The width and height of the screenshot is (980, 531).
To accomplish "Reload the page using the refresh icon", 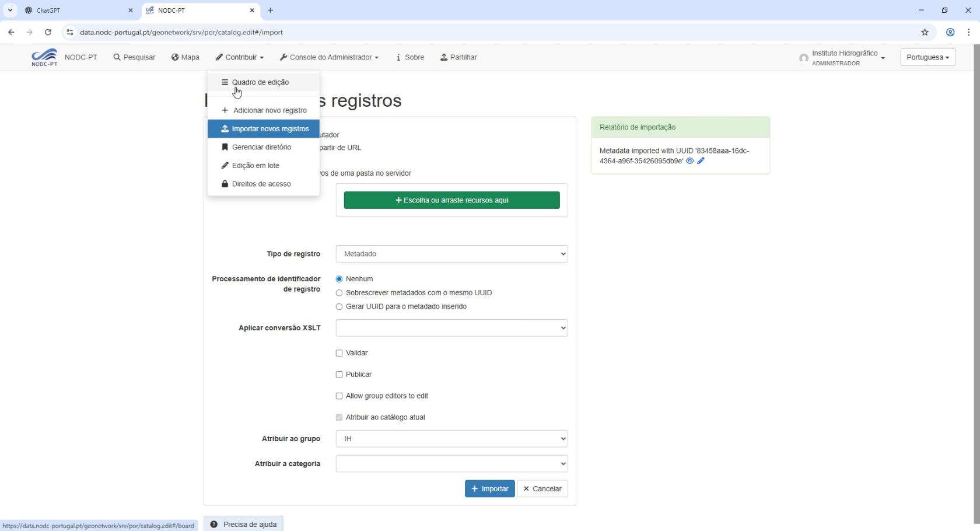I will click(48, 33).
